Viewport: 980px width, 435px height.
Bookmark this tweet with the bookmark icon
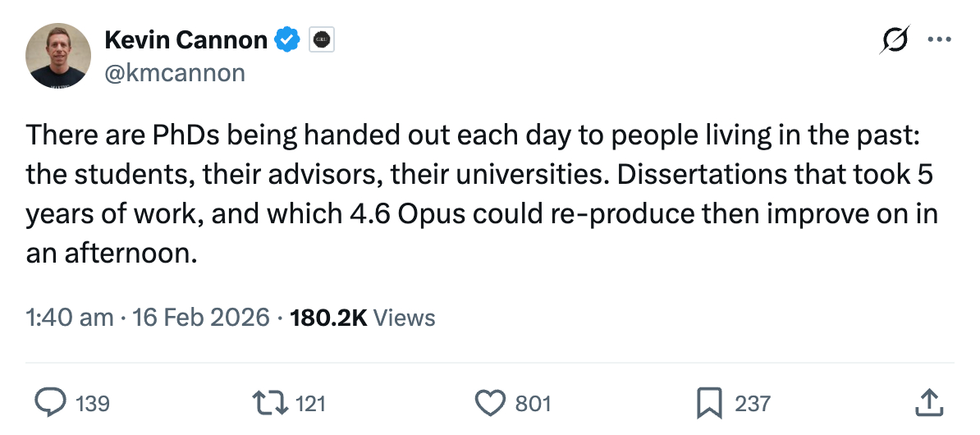[x=708, y=403]
